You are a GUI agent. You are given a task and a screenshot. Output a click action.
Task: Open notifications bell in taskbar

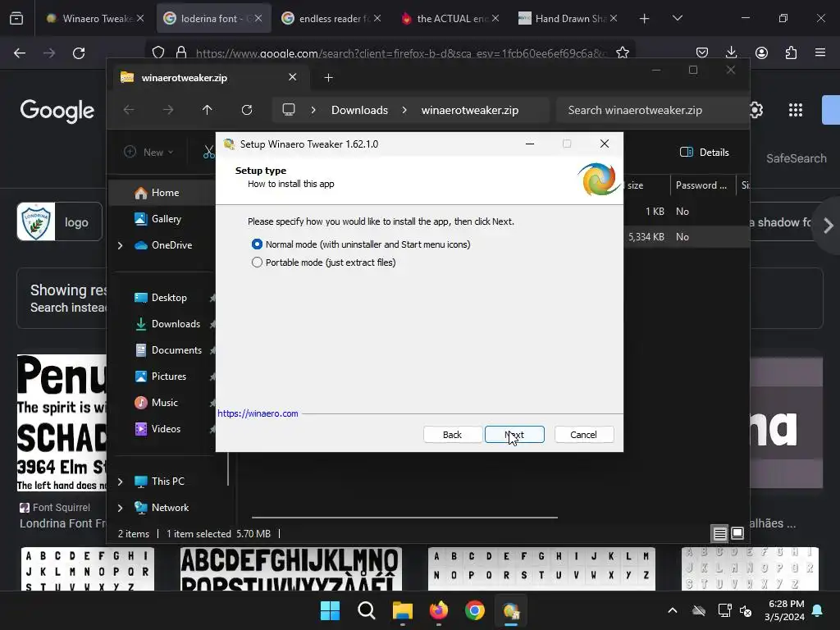click(818, 610)
